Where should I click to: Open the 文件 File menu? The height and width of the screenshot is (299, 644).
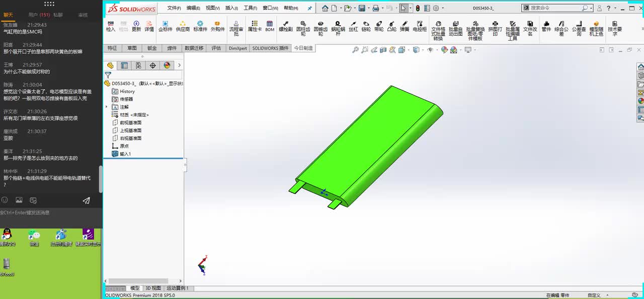[x=174, y=8]
